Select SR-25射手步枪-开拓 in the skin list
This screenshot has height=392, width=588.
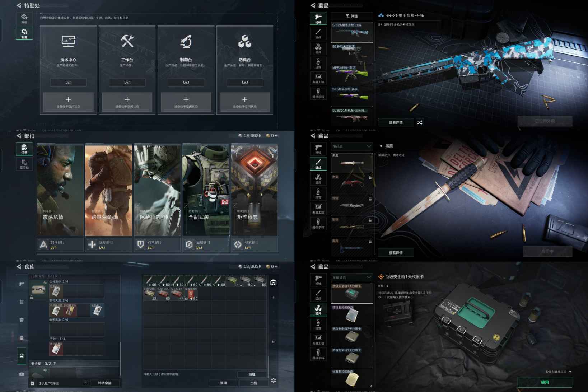(x=352, y=33)
